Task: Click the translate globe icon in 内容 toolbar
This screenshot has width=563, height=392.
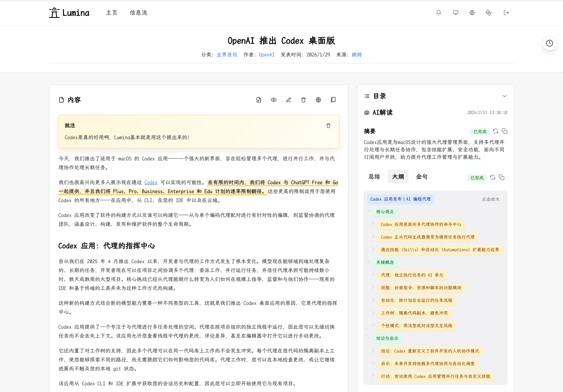Action: [318, 100]
